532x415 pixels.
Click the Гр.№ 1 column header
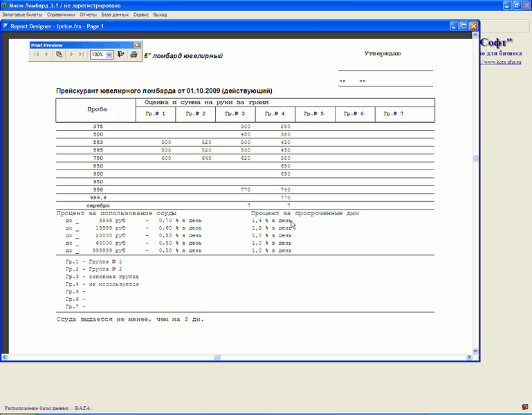click(x=156, y=113)
